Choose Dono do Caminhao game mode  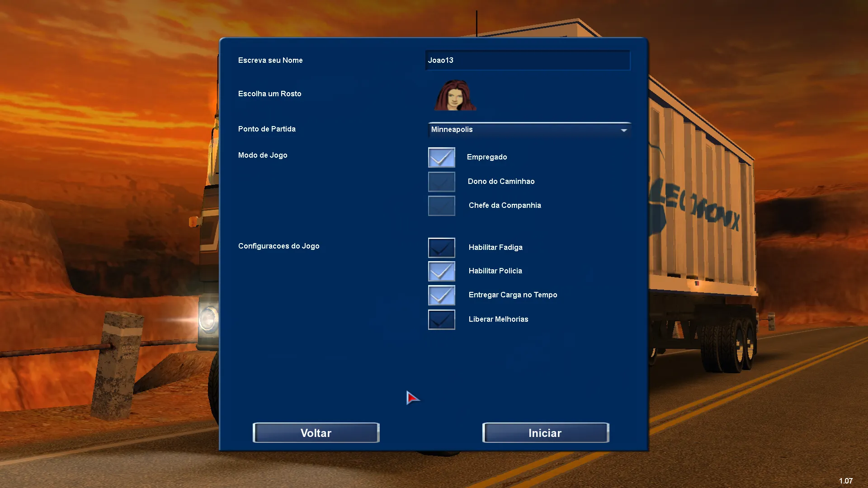coord(441,182)
